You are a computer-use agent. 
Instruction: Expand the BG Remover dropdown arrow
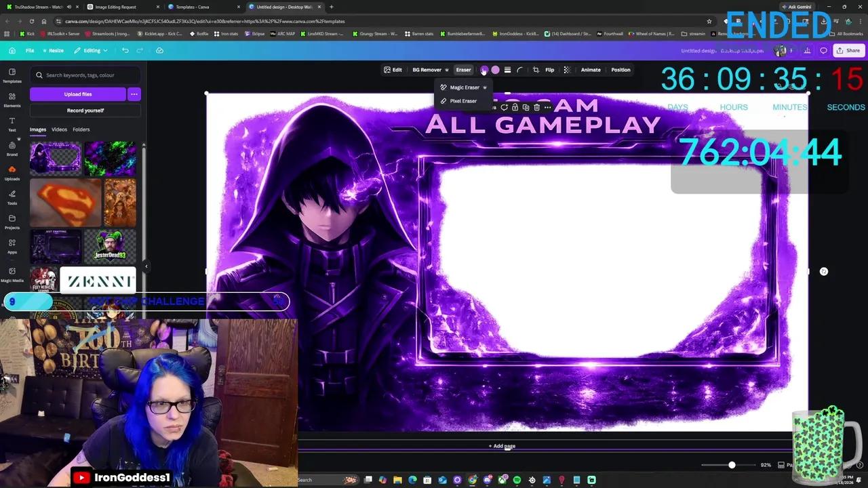click(447, 70)
